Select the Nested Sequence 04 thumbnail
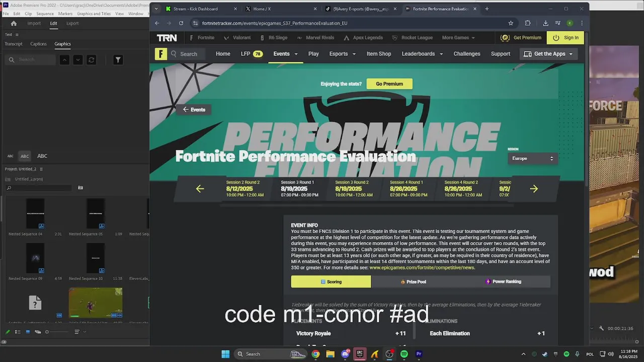This screenshot has width=644, height=362. [35, 214]
